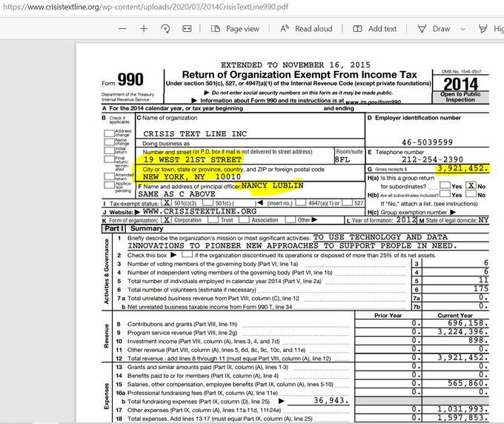Select the Add text tool
504x424 pixels.
pos(375,29)
